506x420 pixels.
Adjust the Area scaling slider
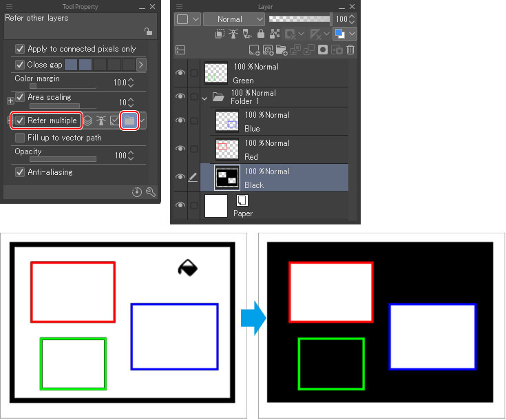(63, 106)
